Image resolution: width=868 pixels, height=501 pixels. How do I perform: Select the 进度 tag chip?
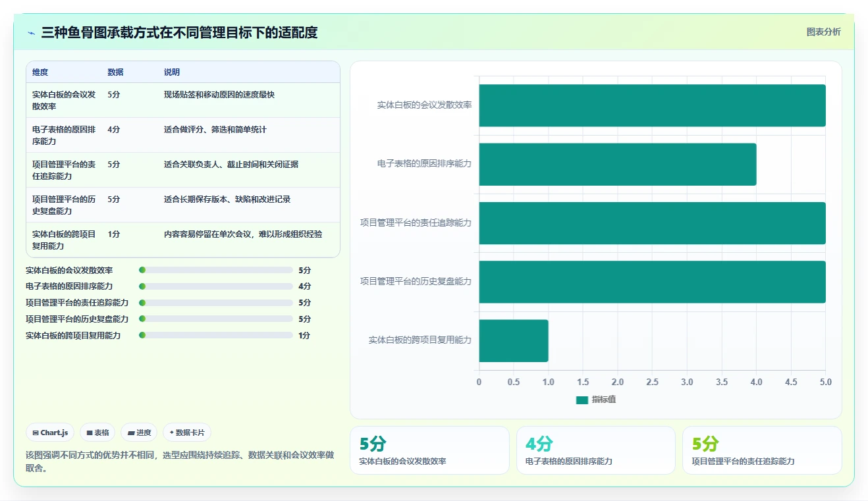[139, 433]
